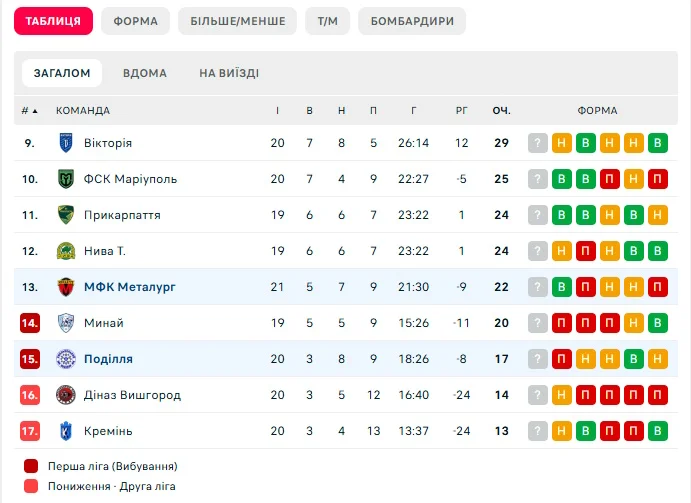Open the Поділля team name link
This screenshot has height=503, width=691.
[109, 359]
